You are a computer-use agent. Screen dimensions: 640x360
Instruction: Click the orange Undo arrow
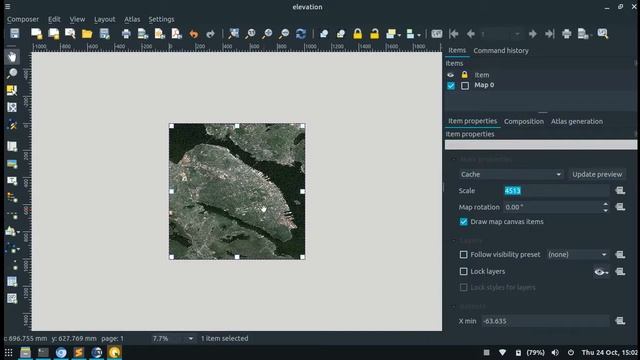point(193,33)
